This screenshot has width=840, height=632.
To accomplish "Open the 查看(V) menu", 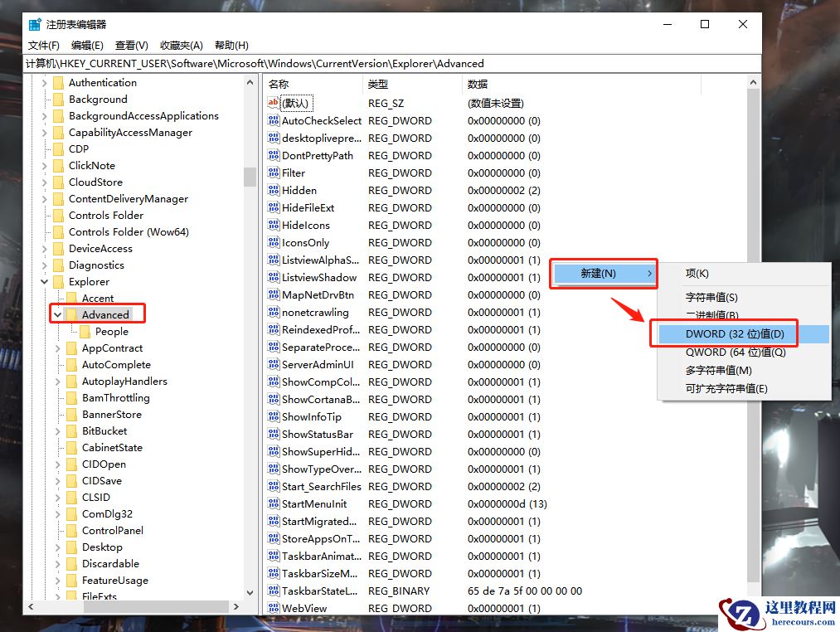I will (131, 45).
